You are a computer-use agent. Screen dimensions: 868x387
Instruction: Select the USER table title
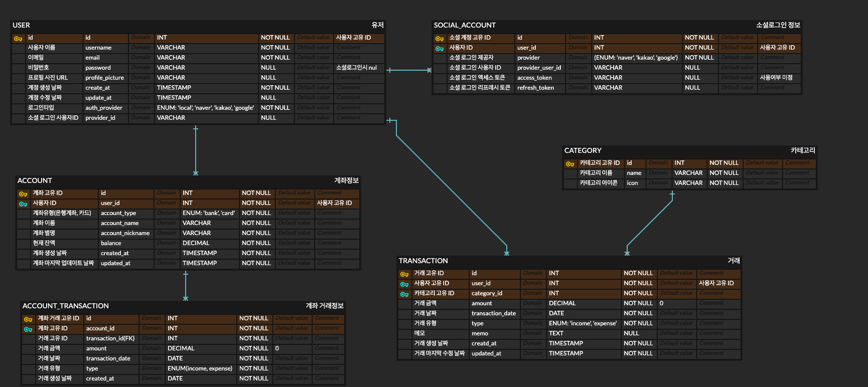click(21, 25)
